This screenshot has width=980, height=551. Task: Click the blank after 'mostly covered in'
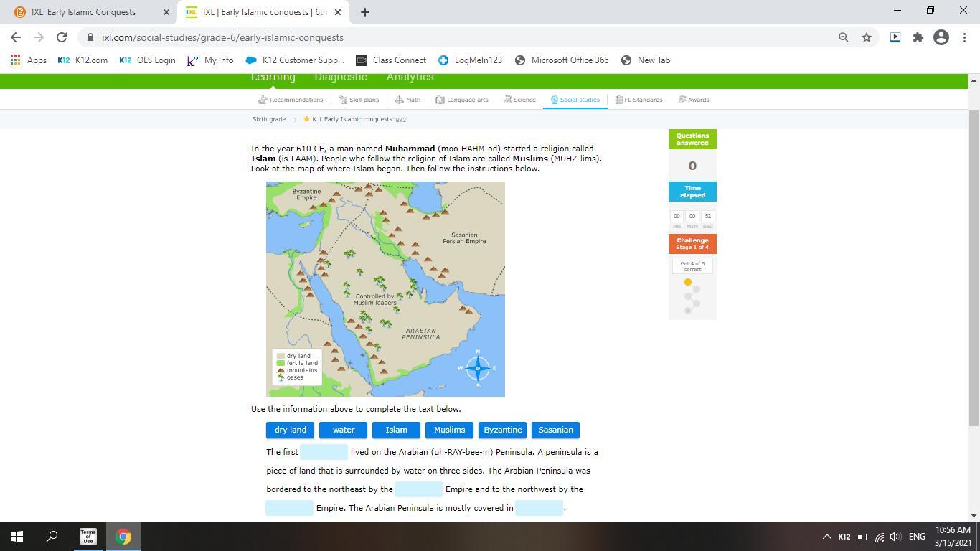(x=540, y=508)
